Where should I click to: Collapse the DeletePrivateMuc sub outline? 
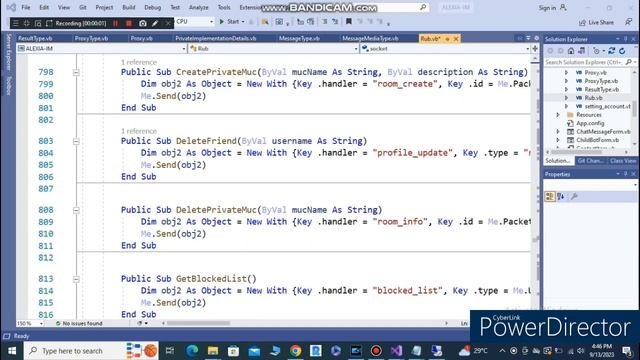tap(76, 210)
